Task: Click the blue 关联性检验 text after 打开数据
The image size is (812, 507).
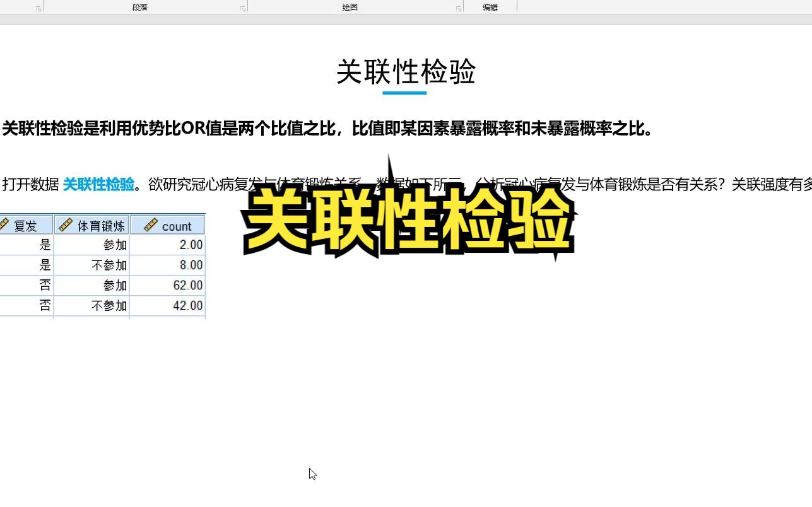Action: [98, 184]
